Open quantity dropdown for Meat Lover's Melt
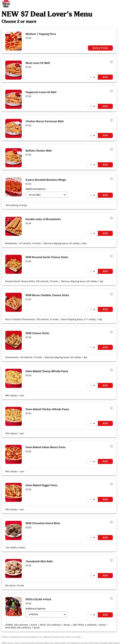The width and height of the screenshot is (120, 644). [x=92, y=77]
